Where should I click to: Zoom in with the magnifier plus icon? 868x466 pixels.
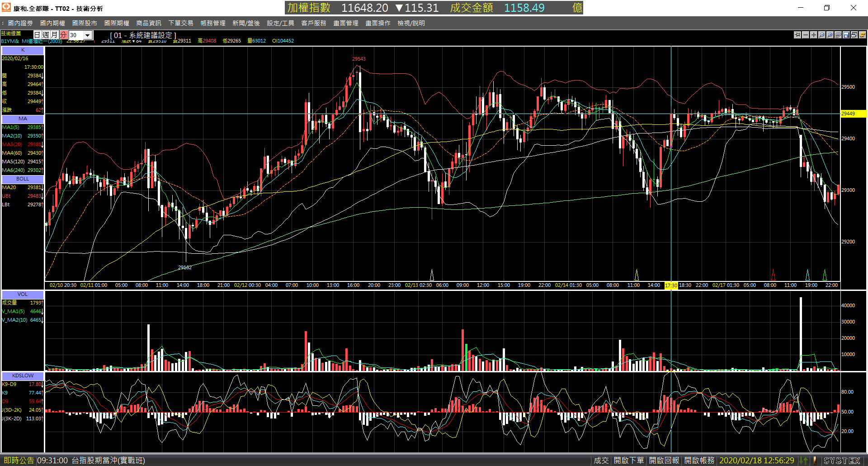[830, 35]
